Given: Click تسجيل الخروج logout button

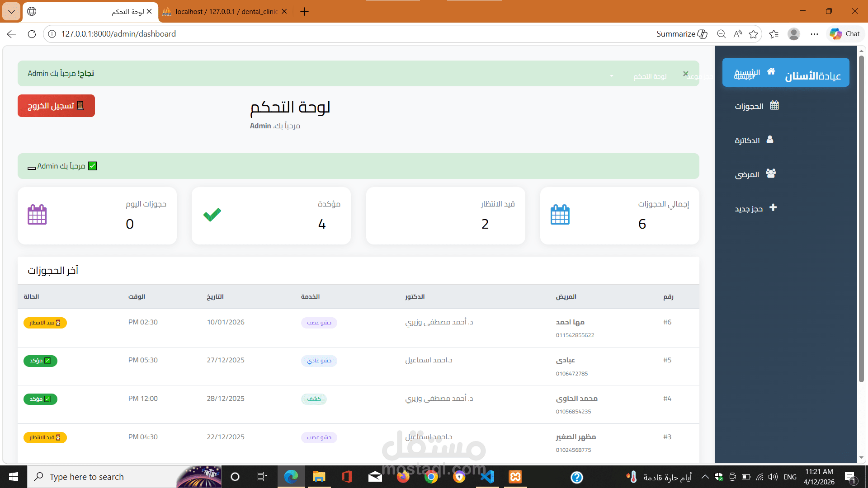Looking at the screenshot, I should click(x=56, y=106).
